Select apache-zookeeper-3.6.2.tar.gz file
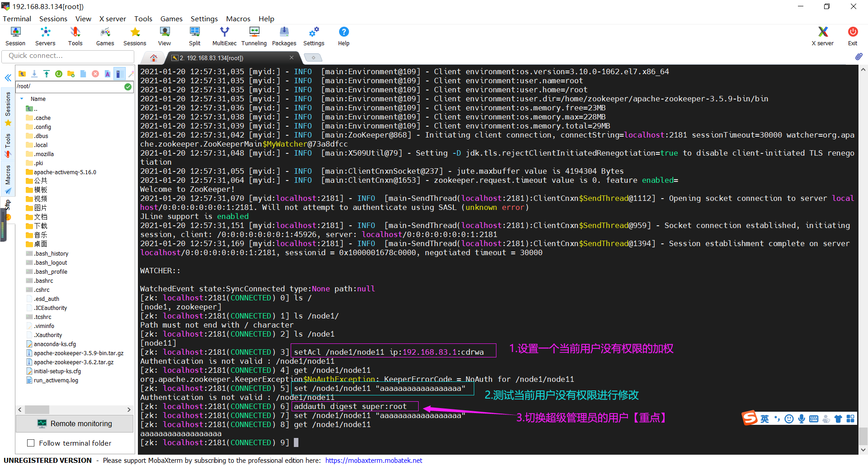The height and width of the screenshot is (466, 868). point(70,362)
